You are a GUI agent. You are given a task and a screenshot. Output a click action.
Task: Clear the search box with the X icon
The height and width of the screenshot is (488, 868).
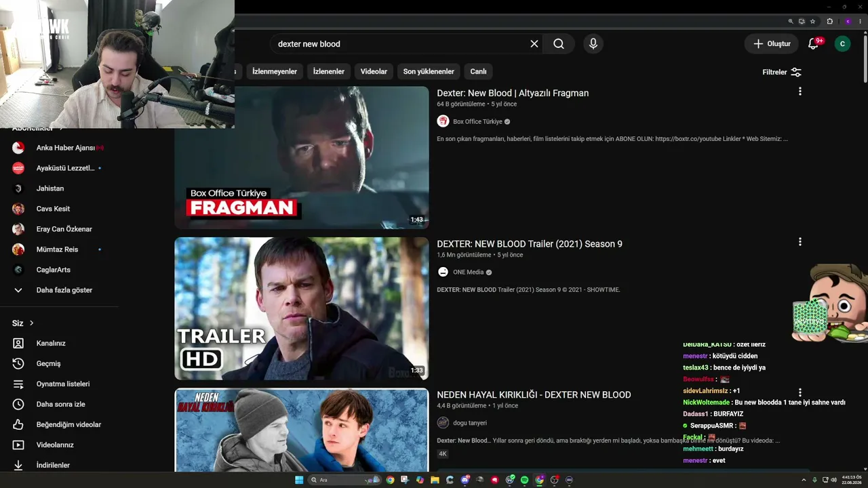[x=534, y=44]
